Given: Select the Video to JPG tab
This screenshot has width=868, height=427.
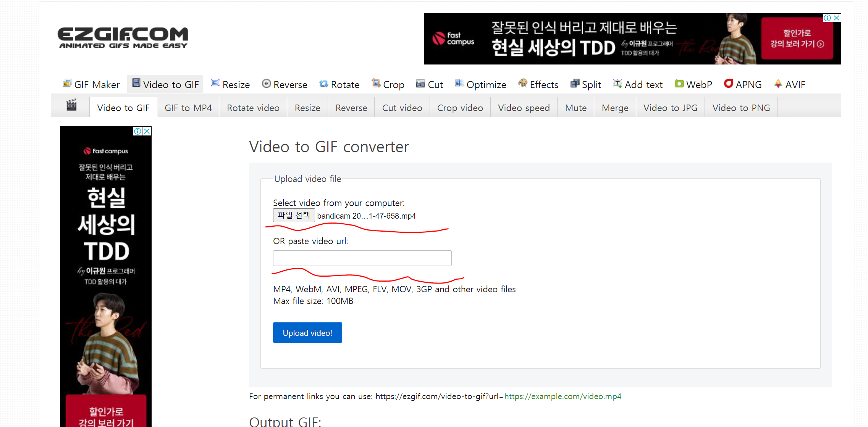Looking at the screenshot, I should click(x=670, y=108).
